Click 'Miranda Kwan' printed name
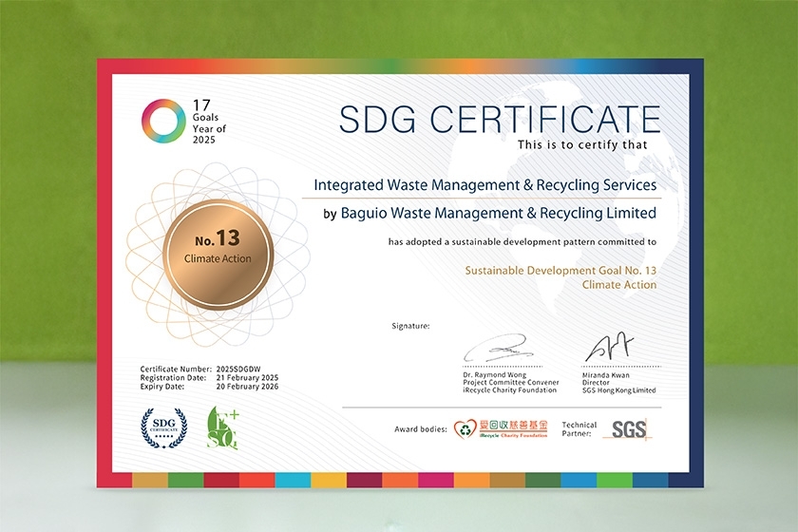 606,375
